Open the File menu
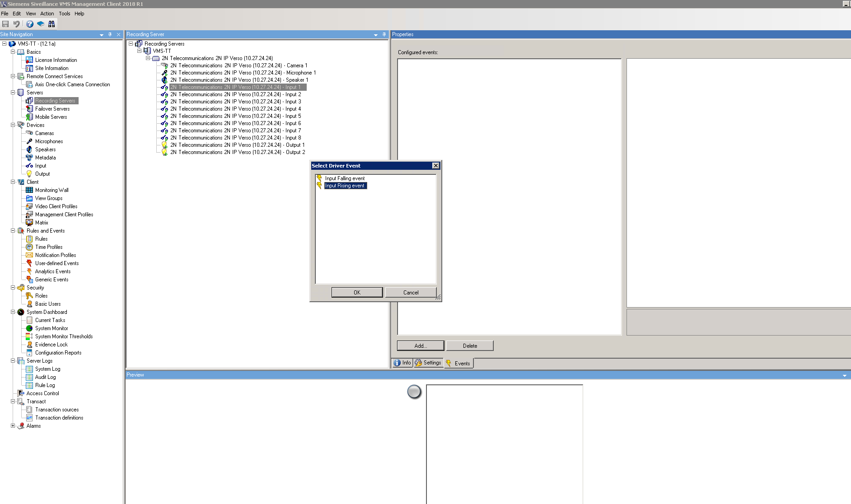 pos(5,14)
